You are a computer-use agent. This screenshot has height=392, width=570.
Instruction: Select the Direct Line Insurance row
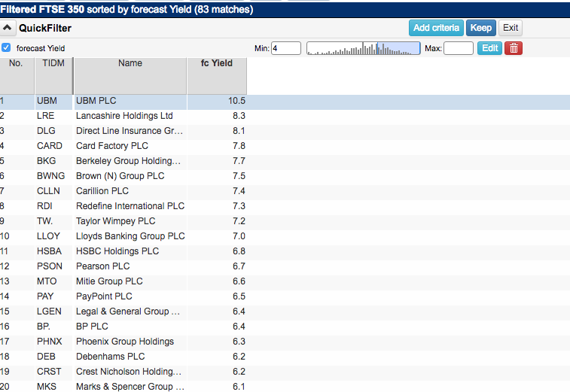pyautogui.click(x=285, y=131)
